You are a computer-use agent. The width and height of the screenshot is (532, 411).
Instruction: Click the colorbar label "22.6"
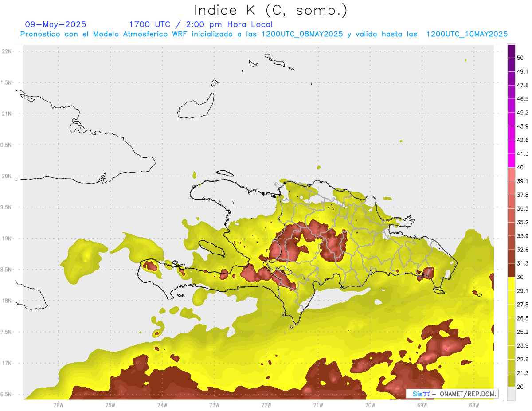[x=523, y=360]
